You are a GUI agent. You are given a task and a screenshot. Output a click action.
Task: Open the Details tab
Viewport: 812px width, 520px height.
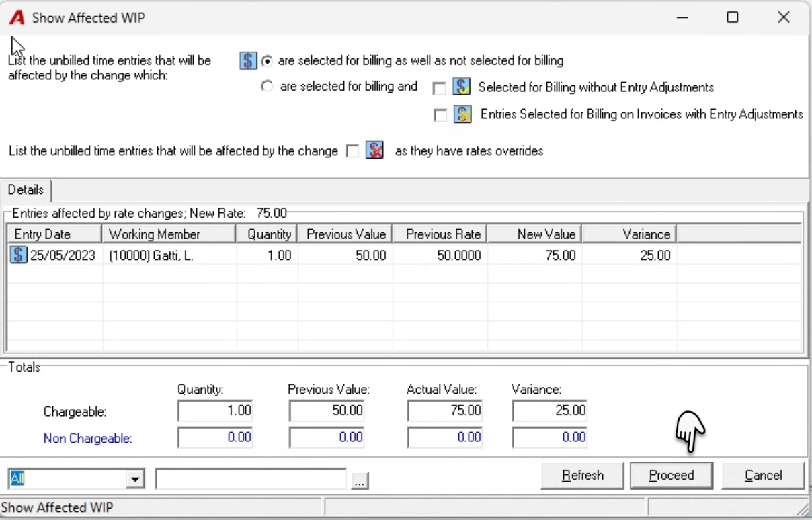26,190
